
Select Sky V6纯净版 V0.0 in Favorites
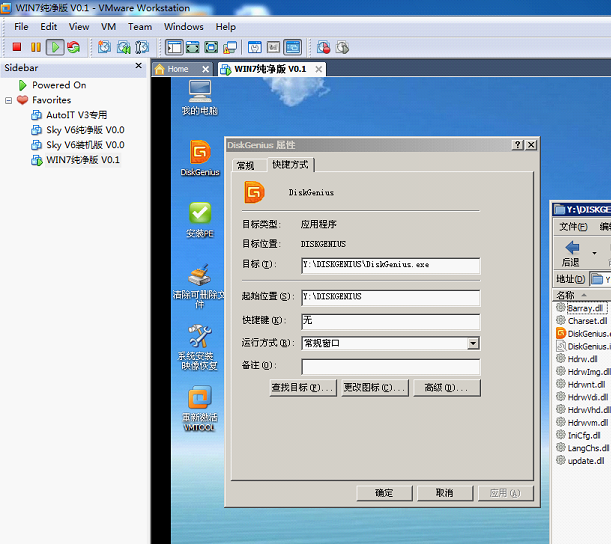click(x=85, y=130)
